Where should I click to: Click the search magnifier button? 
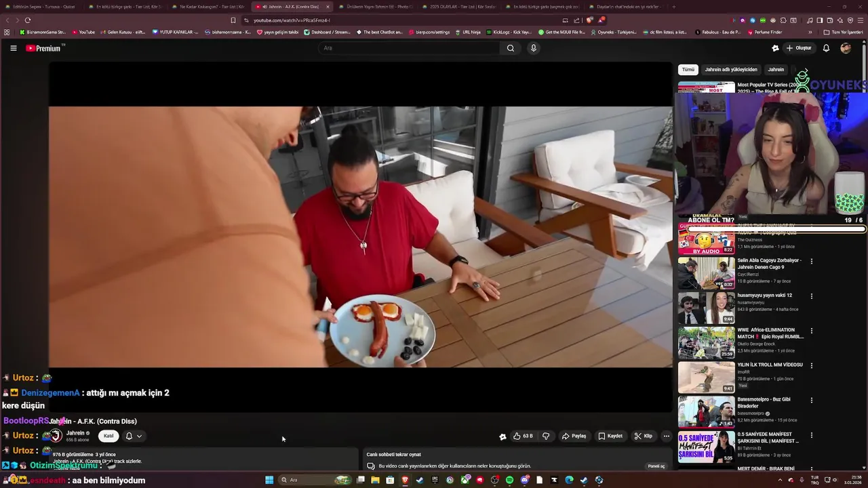[x=511, y=48]
